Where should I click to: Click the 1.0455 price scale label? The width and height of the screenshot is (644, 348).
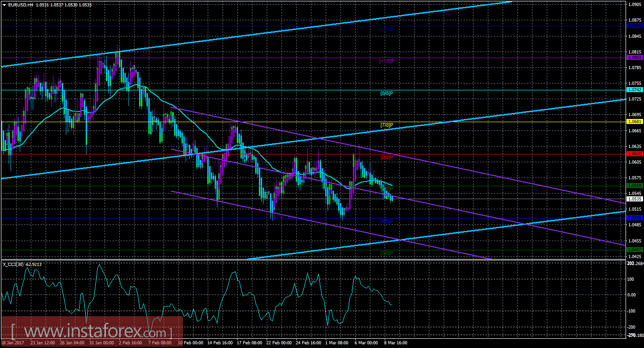(634, 241)
